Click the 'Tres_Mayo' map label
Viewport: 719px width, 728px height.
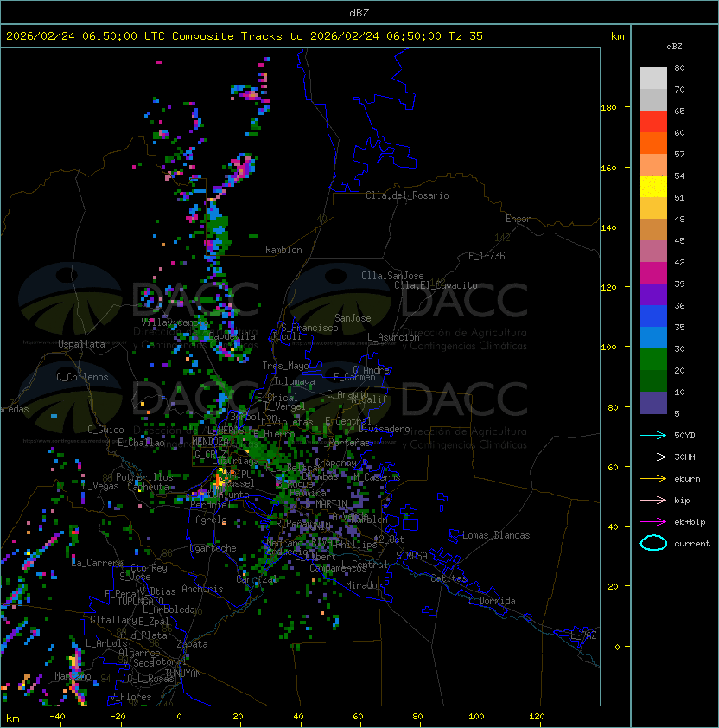coord(285,366)
